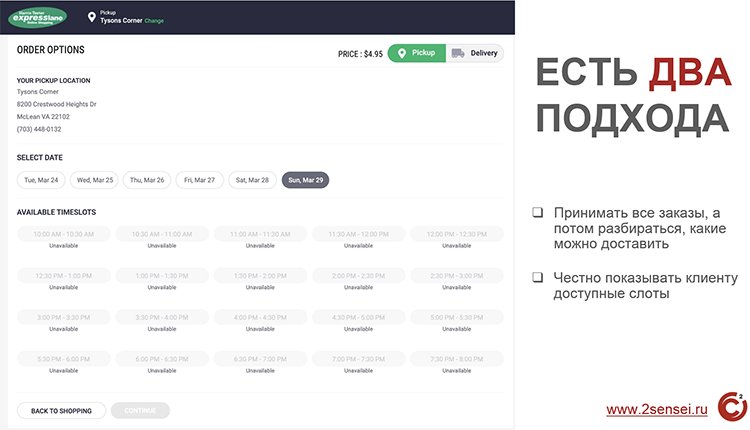This screenshot has height=430, width=750.
Task: Pick the 12:00 PM - 12:30 PM timeslot
Action: [457, 234]
